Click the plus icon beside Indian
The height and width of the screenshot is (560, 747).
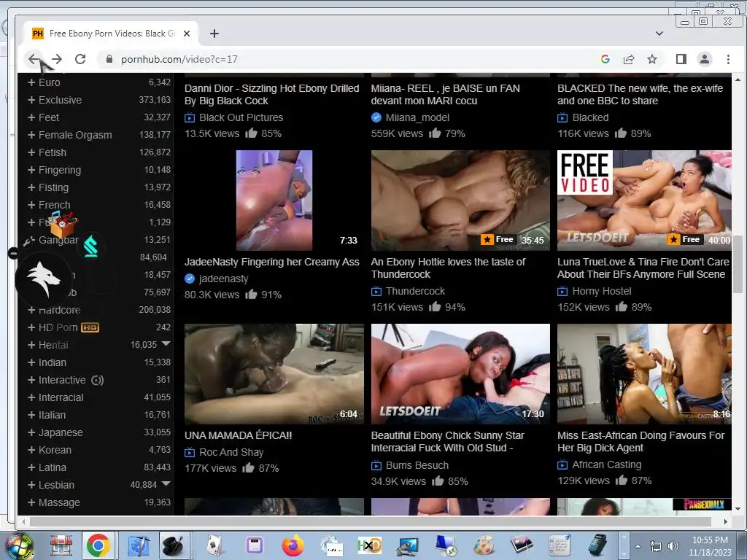click(31, 362)
